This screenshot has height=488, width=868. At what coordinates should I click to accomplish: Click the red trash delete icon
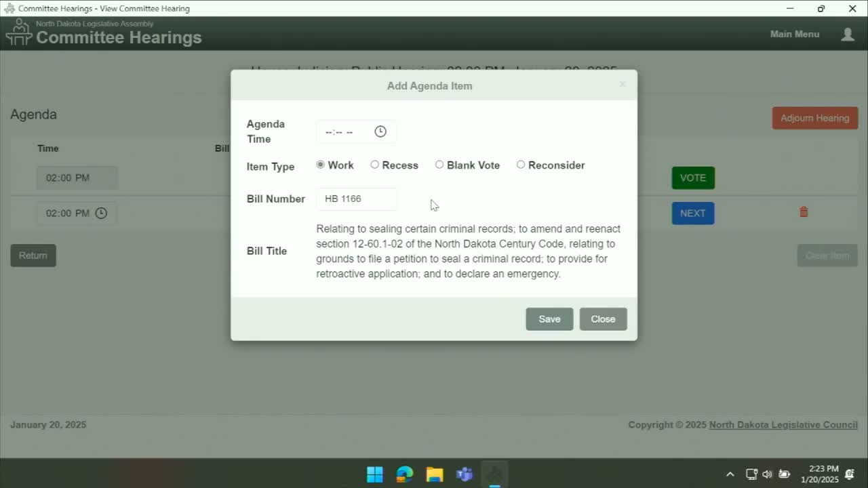804,212
